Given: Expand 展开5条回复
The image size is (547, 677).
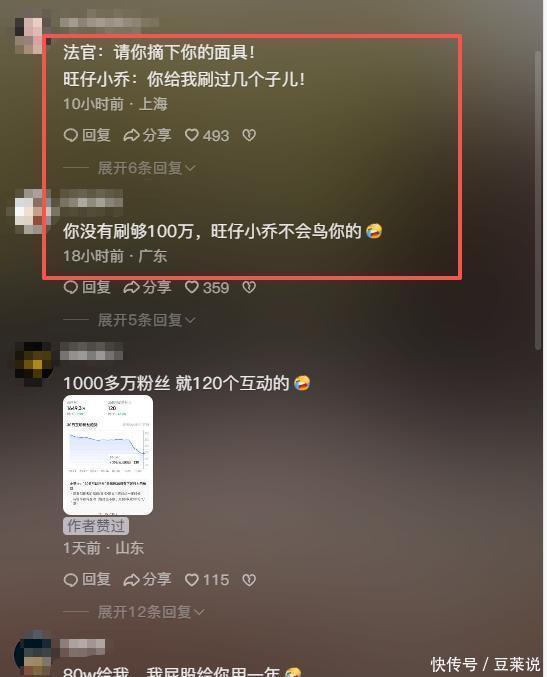Looking at the screenshot, I should point(147,320).
